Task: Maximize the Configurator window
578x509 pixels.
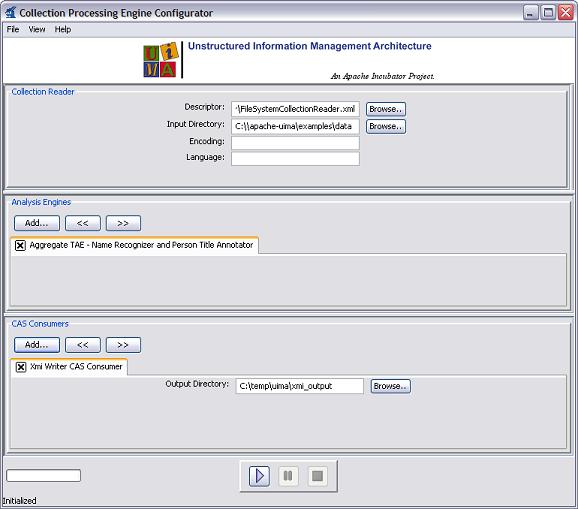Action: click(x=548, y=13)
